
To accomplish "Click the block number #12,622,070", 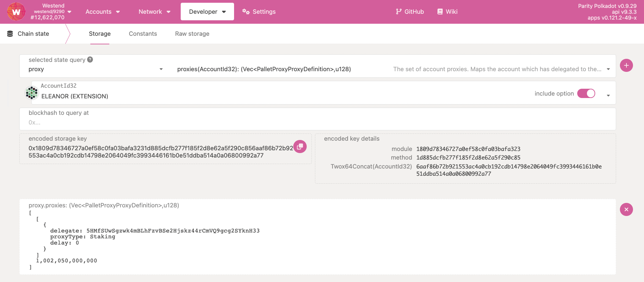I will pyautogui.click(x=47, y=18).
